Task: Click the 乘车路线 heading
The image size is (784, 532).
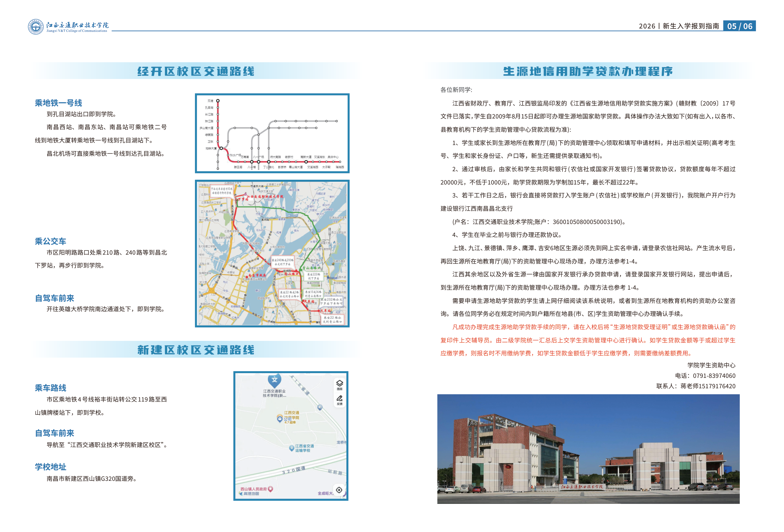Action: point(51,388)
